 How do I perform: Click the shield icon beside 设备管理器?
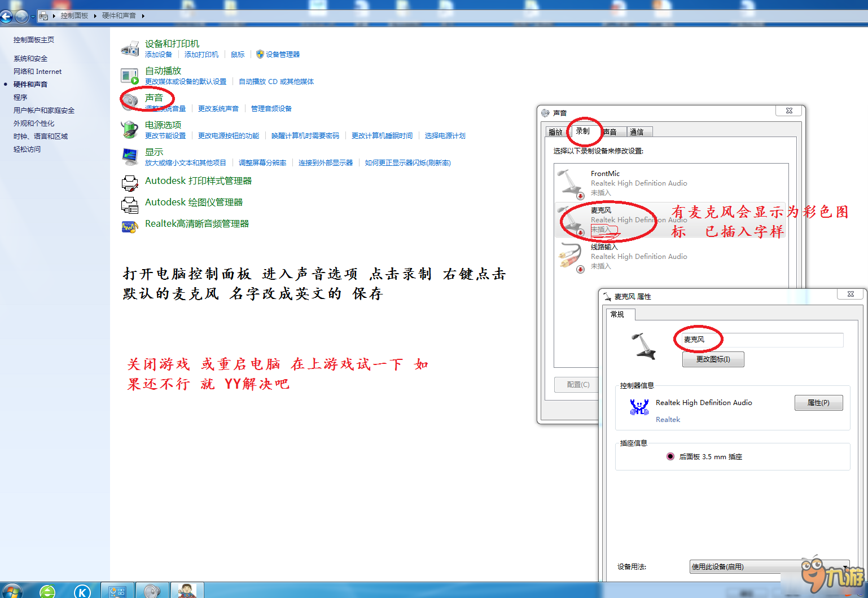(260, 54)
